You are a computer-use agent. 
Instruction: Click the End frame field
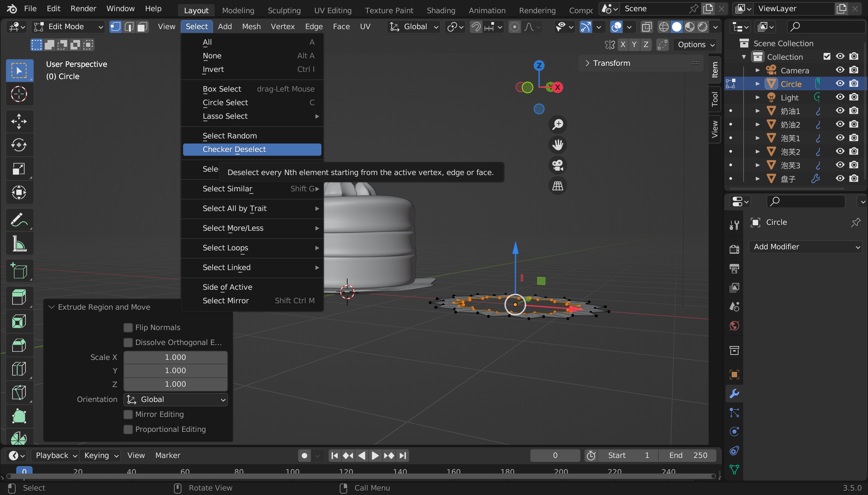(x=688, y=455)
